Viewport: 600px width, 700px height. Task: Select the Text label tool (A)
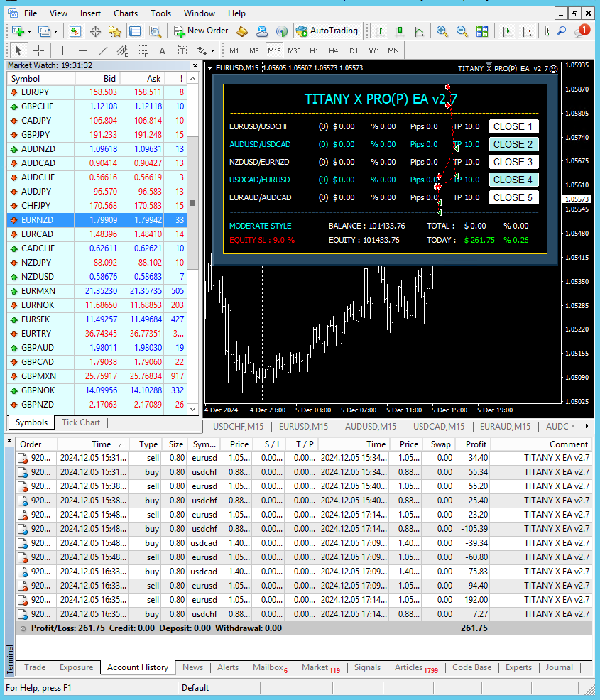tap(162, 50)
